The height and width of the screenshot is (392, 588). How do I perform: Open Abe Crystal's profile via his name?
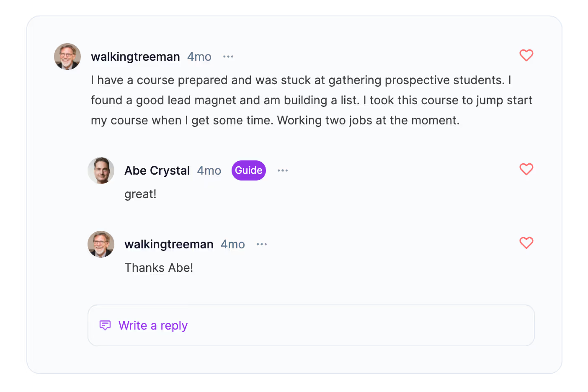157,170
